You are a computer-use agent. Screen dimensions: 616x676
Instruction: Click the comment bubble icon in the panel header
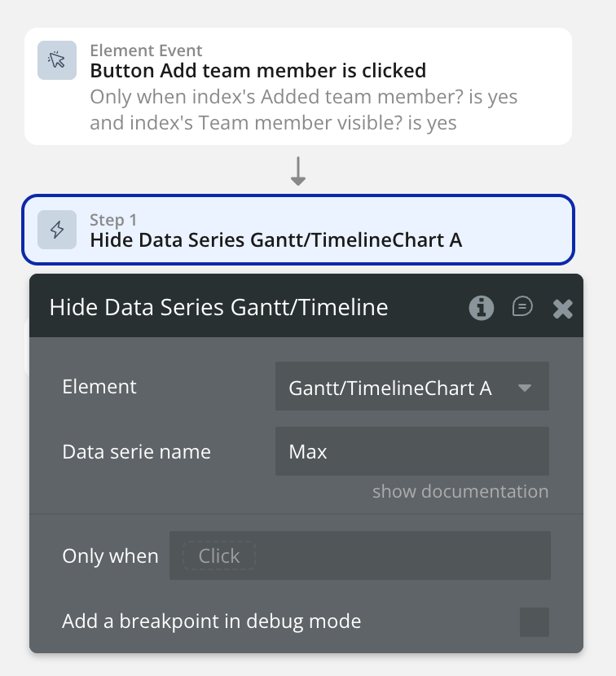(522, 306)
